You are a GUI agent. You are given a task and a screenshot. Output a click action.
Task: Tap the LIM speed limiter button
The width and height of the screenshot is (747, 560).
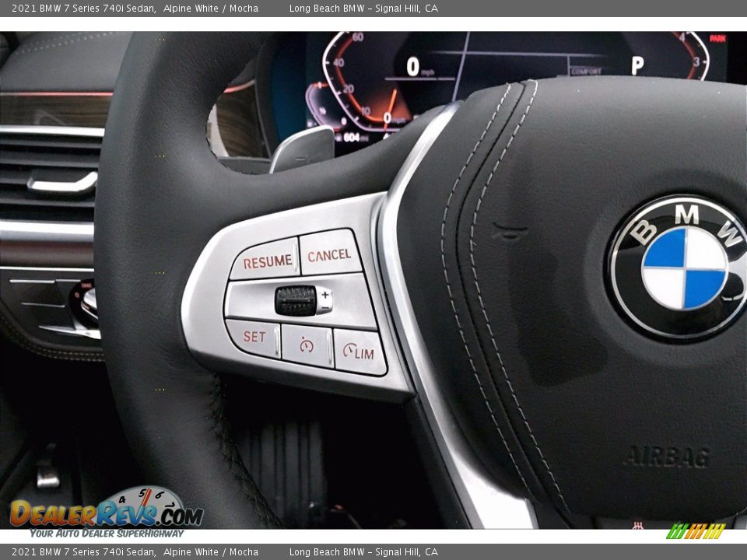[359, 352]
